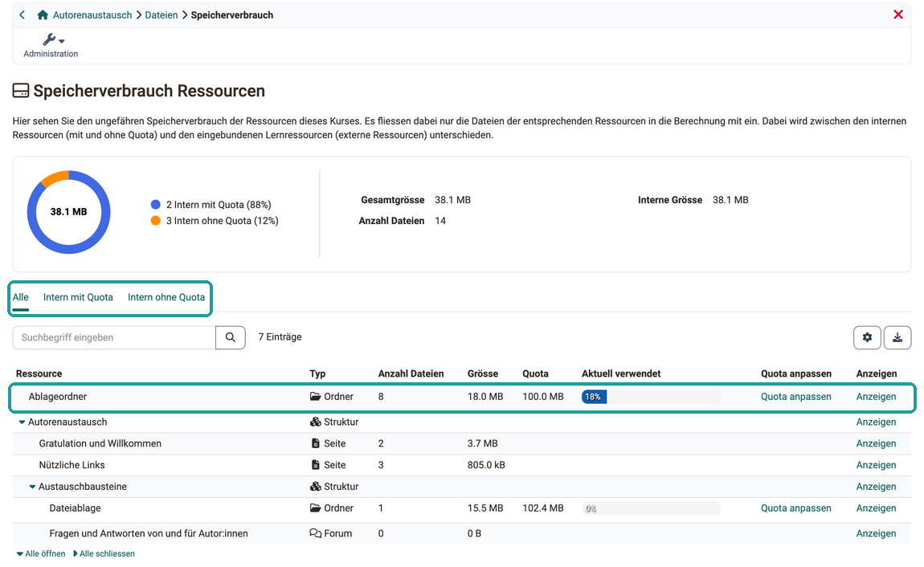This screenshot has height=567, width=924.
Task: Click the Ressource column header
Action: pyautogui.click(x=39, y=373)
